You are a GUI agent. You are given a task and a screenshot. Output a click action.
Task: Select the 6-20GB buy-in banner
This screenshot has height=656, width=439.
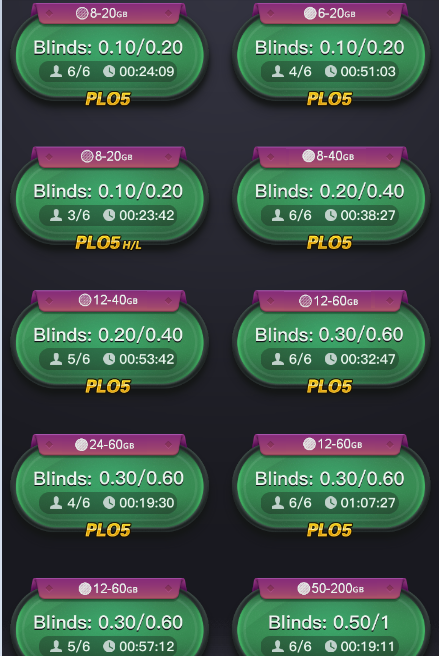tap(330, 13)
